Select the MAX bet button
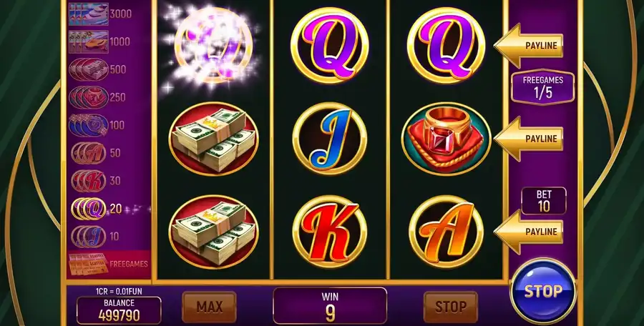Screen dimensions: 644x326 pos(209,307)
